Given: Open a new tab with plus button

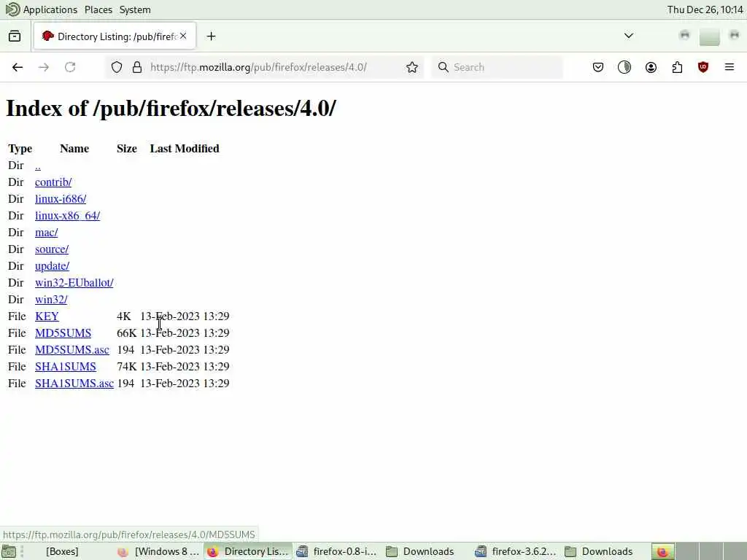Looking at the screenshot, I should [x=211, y=36].
